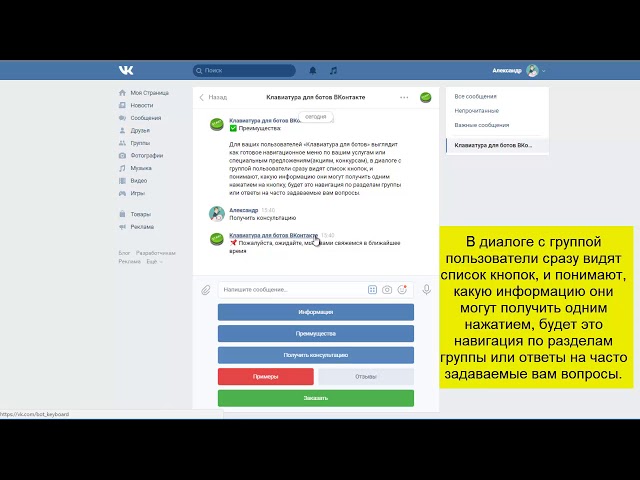
Task: Click Блог footer link
Action: click(124, 253)
